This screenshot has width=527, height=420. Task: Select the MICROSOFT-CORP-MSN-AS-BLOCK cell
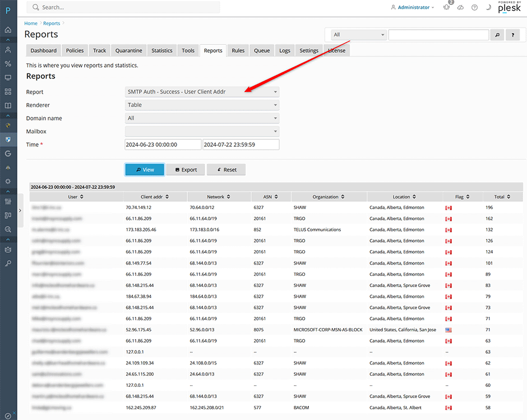[328, 330]
